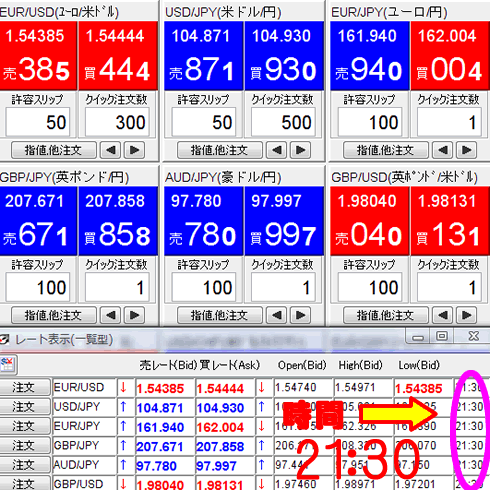Click the left arrow in USD/JPY panel

pos(276,150)
